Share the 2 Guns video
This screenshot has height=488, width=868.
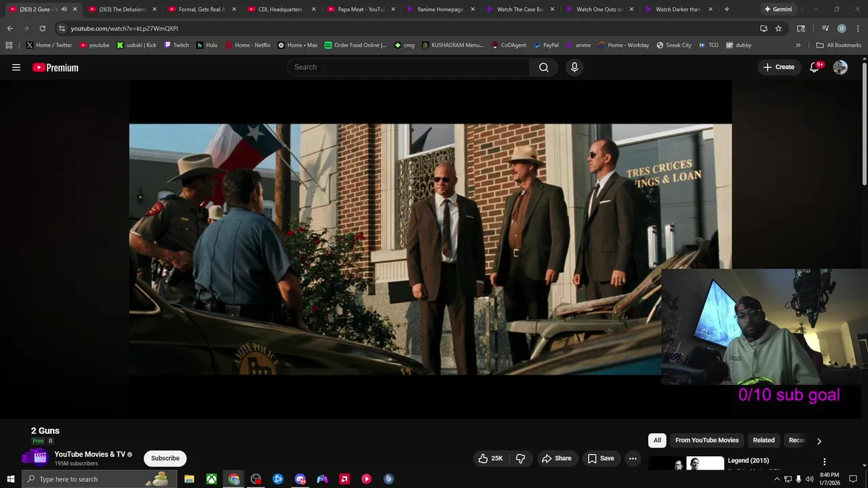pos(556,458)
